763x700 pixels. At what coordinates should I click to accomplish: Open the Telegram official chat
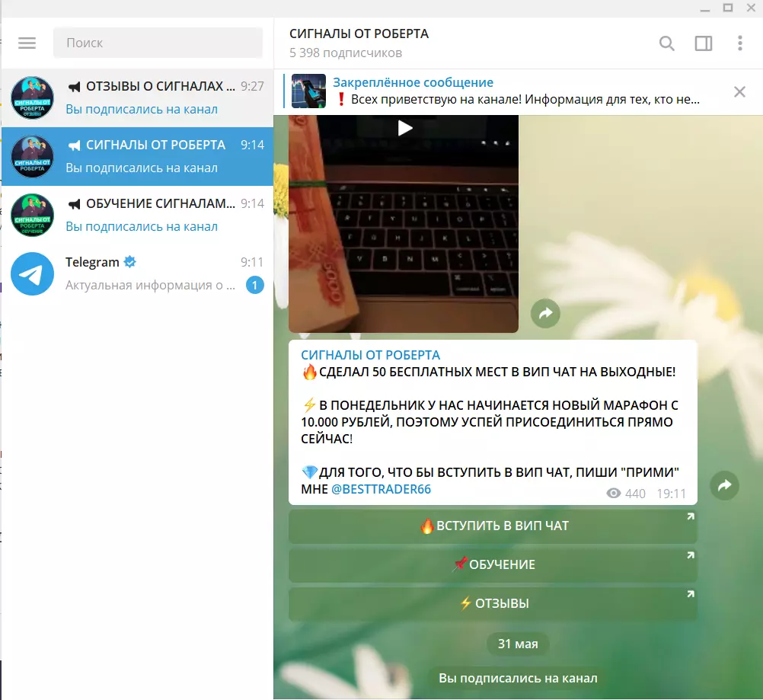click(137, 273)
